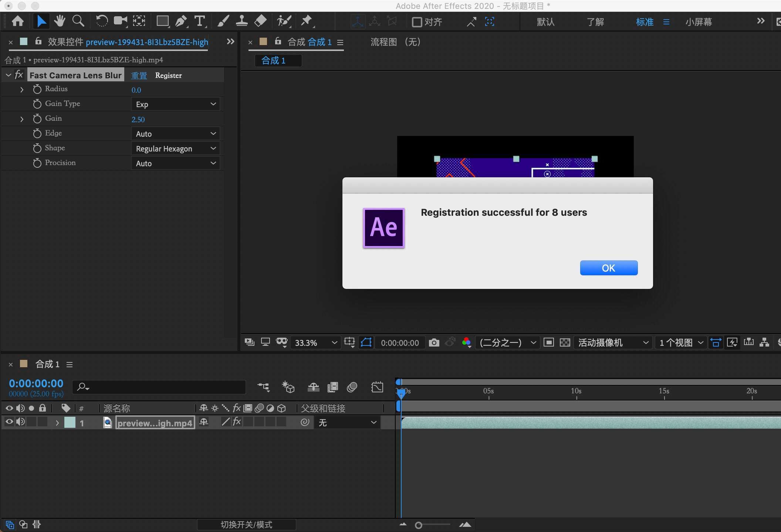Select the Brush tool
The height and width of the screenshot is (532, 781).
point(223,21)
